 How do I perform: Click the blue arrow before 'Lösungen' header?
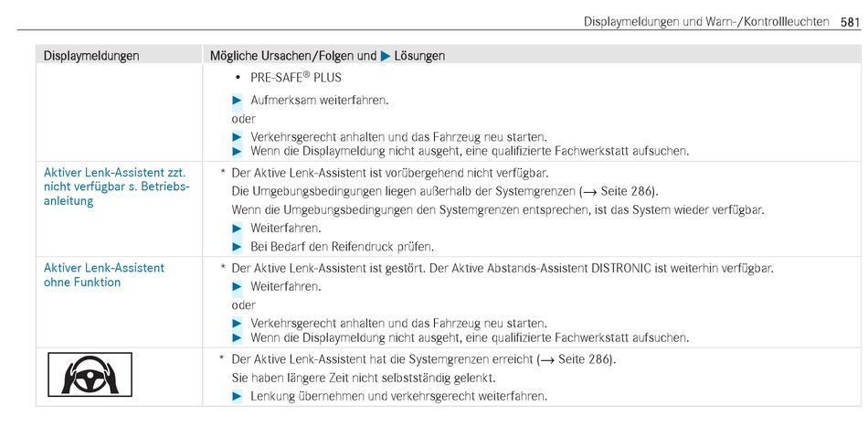tap(386, 56)
